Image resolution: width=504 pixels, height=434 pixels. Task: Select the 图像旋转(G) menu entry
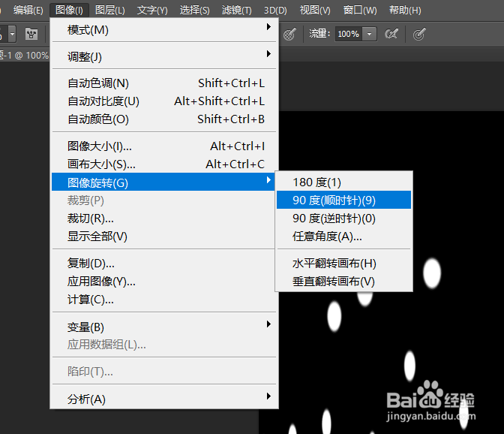[x=163, y=182]
